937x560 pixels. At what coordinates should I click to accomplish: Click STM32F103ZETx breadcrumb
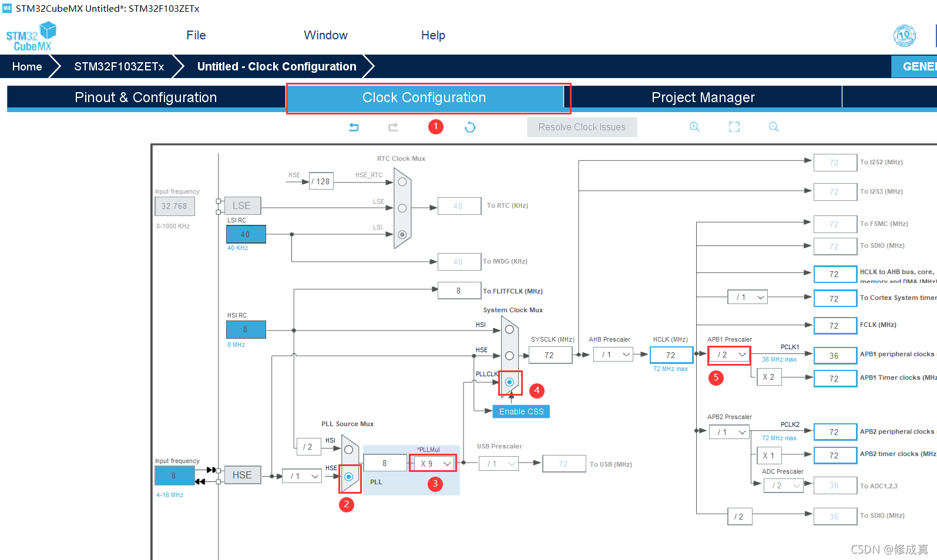(119, 66)
